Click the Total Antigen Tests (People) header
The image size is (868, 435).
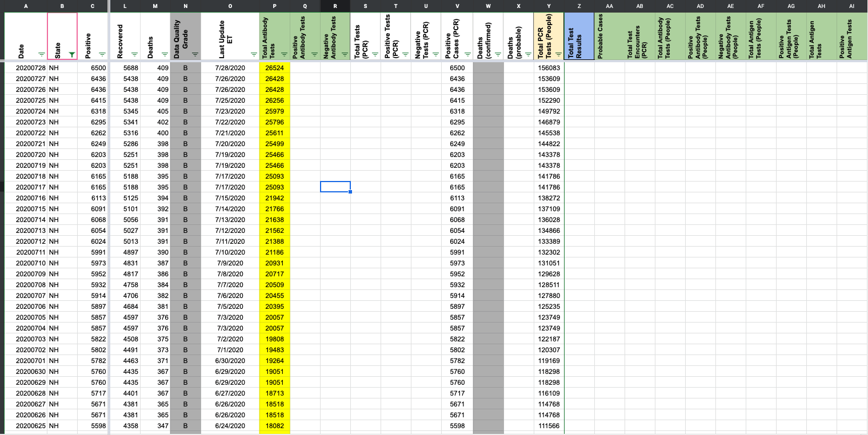coord(761,35)
